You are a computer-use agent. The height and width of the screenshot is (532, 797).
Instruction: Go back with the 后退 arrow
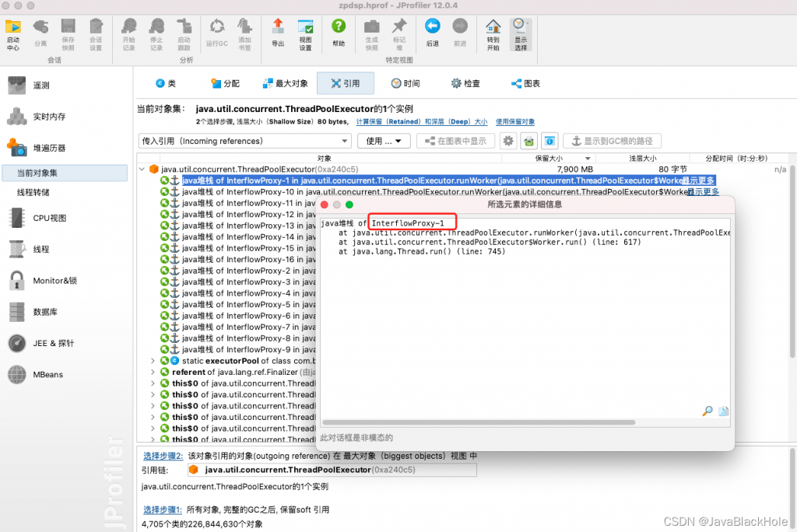click(x=432, y=34)
